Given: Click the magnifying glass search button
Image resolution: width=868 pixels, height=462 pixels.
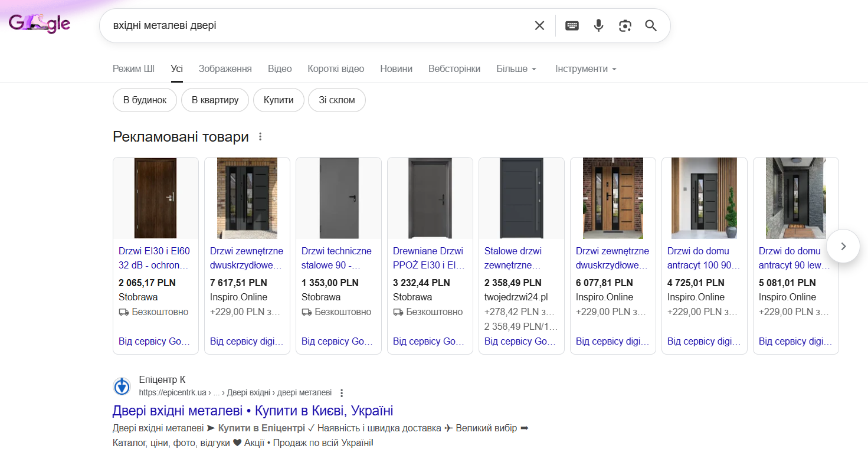Looking at the screenshot, I should point(651,25).
